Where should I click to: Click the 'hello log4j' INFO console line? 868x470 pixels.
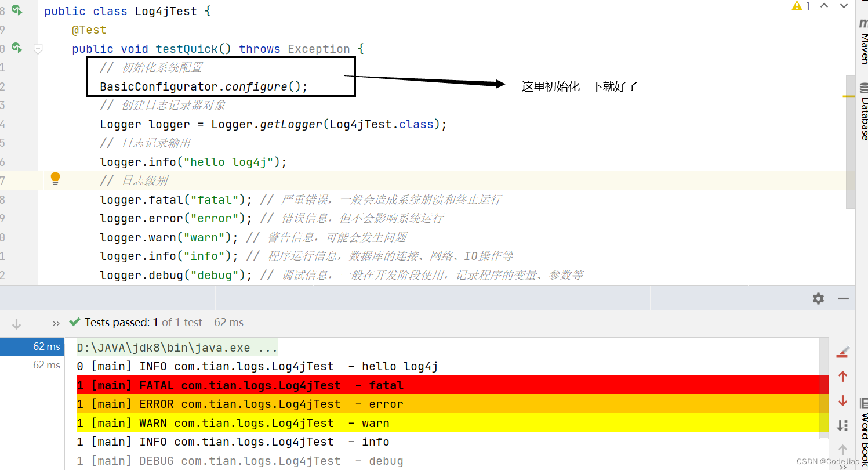pos(257,367)
